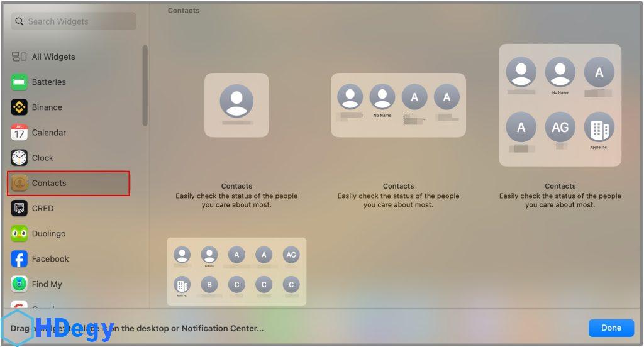Click the sidebar vertical scrollbar
Screen dimensions: 644x347
pos(145,85)
